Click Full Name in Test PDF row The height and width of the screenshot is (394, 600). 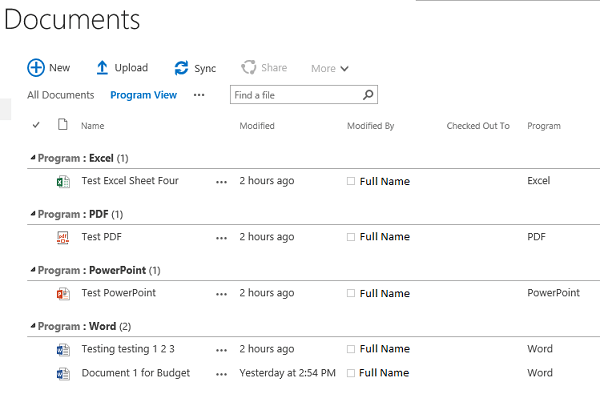coord(385,237)
